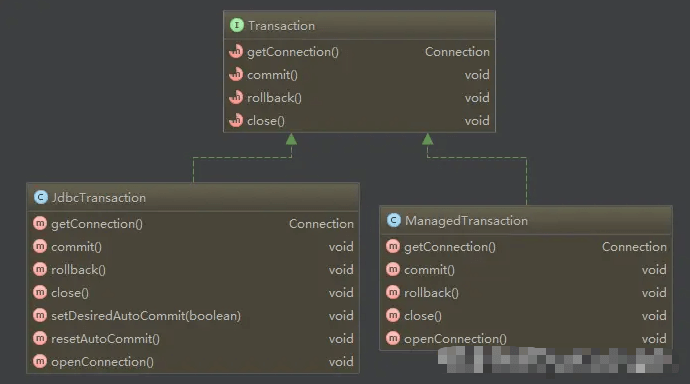Click the right green implementation arrowhead
Viewport: 690px width, 384px height.
(x=427, y=139)
